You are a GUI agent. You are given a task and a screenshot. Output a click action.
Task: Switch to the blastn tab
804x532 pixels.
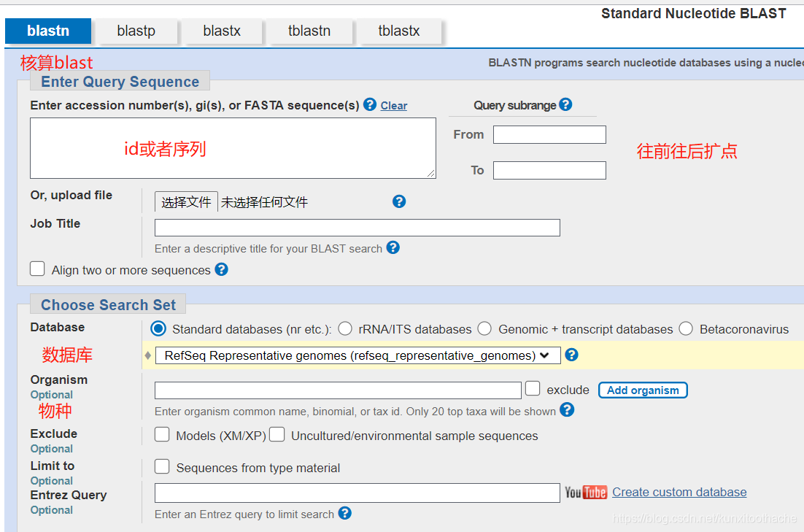click(48, 31)
